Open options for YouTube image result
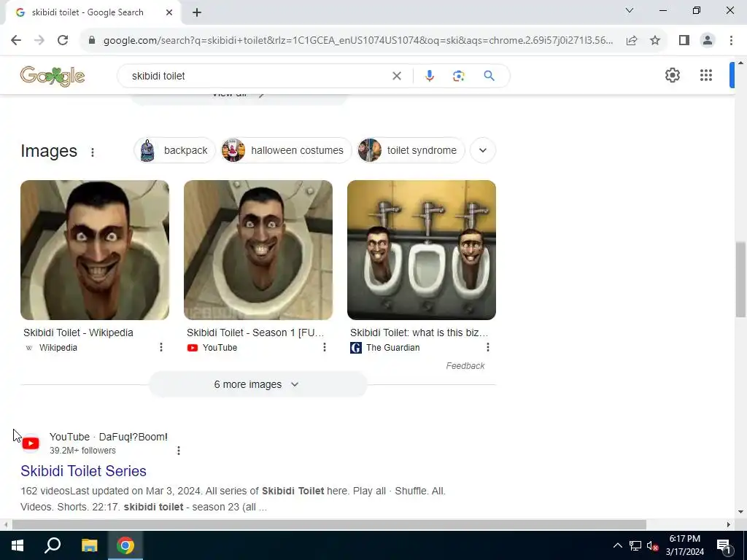The image size is (747, 560). click(325, 347)
